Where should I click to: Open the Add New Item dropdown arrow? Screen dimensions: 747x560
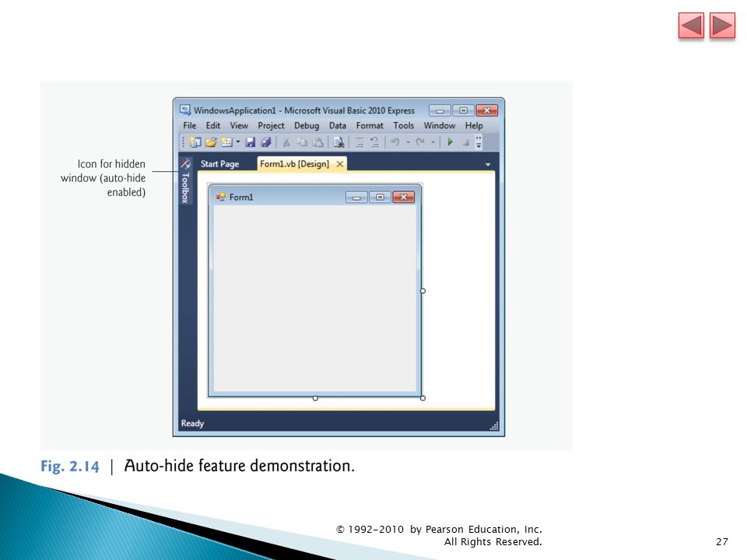238,142
